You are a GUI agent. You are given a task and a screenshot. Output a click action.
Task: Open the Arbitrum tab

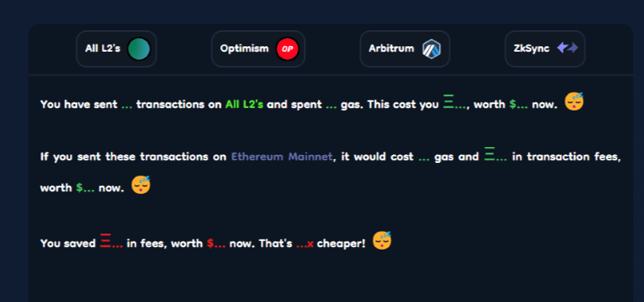pos(405,48)
